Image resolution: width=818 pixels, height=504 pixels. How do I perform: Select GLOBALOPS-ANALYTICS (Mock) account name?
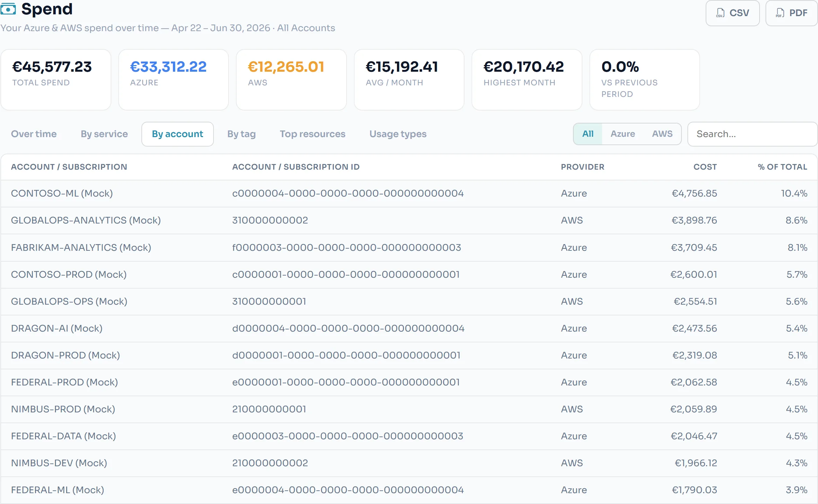click(x=86, y=220)
